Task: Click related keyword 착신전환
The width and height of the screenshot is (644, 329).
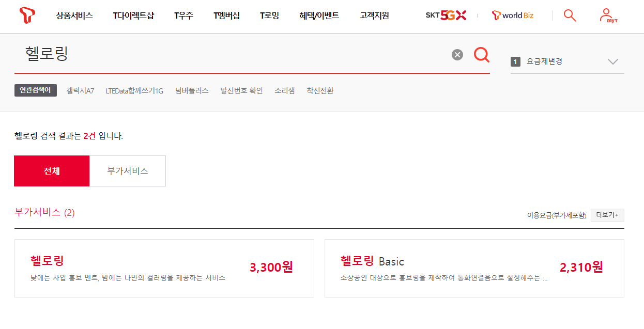Action: (320, 91)
